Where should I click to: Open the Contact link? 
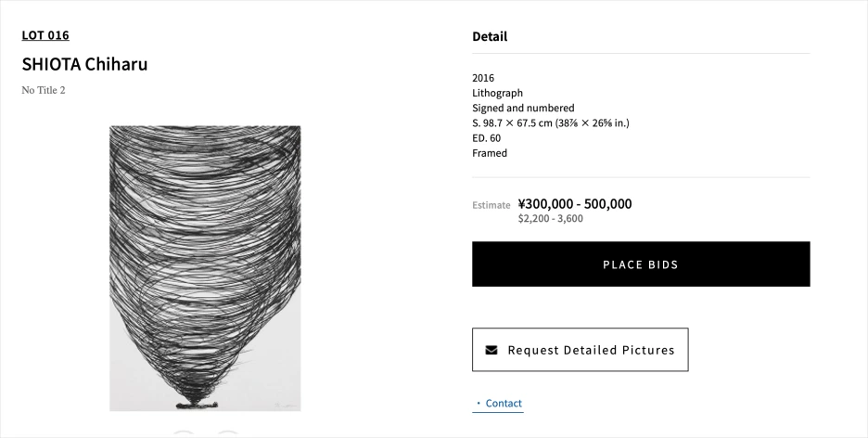click(x=503, y=403)
